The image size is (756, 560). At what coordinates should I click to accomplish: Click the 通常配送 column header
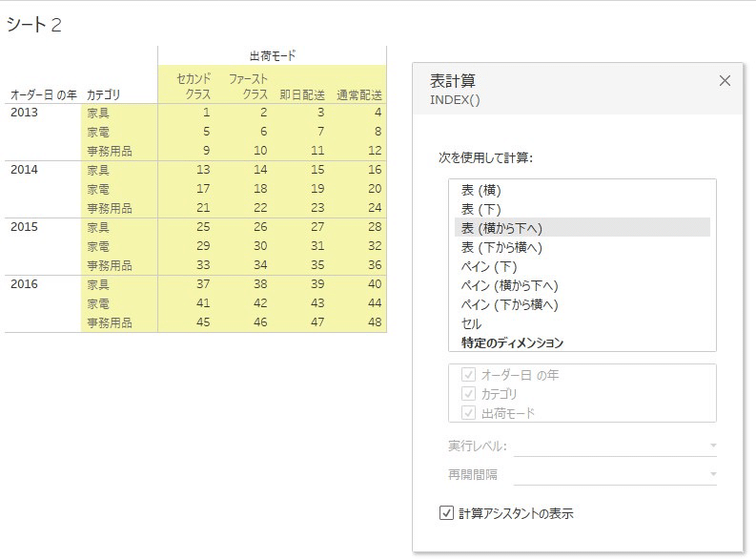pos(359,95)
